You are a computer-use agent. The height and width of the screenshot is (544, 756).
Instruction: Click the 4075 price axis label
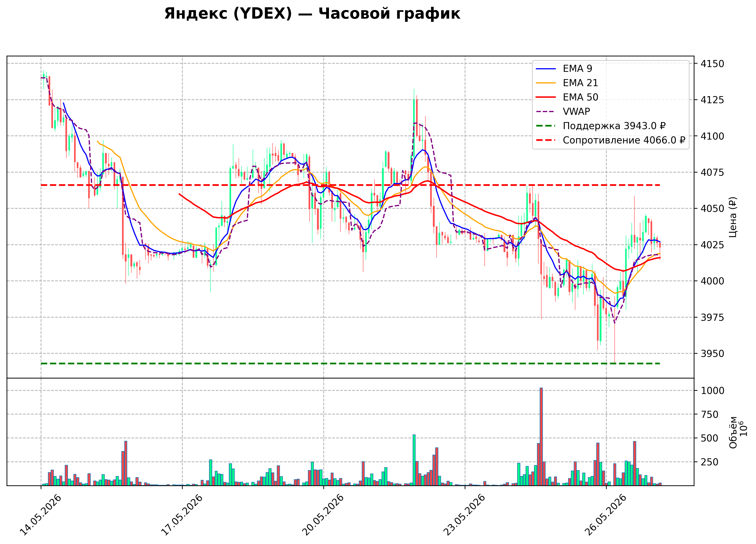click(712, 173)
